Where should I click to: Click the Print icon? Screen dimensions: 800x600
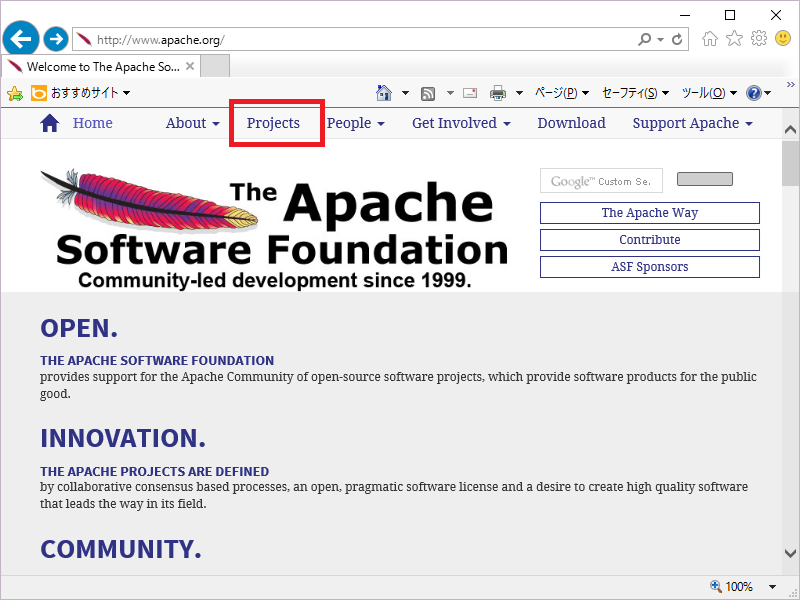click(497, 93)
